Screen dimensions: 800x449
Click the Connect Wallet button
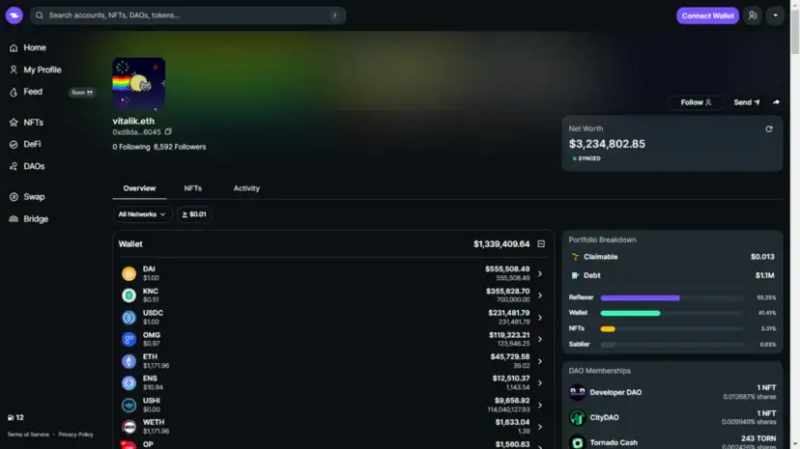tap(708, 16)
